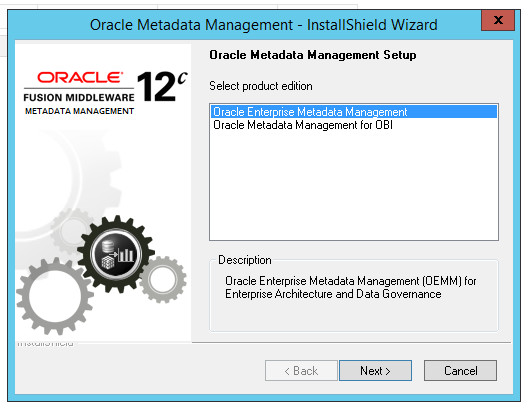Click the wizard title bar text
528x412 pixels.
pyautogui.click(x=264, y=25)
